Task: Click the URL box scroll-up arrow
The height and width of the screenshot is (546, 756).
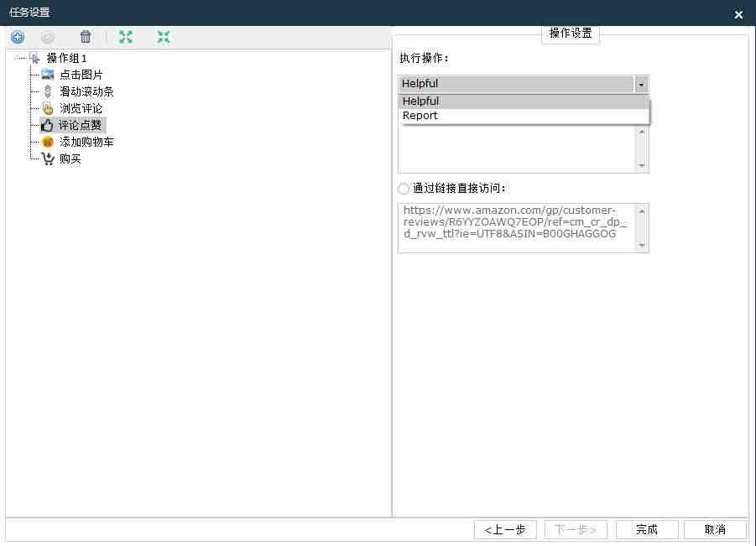Action: click(x=642, y=211)
